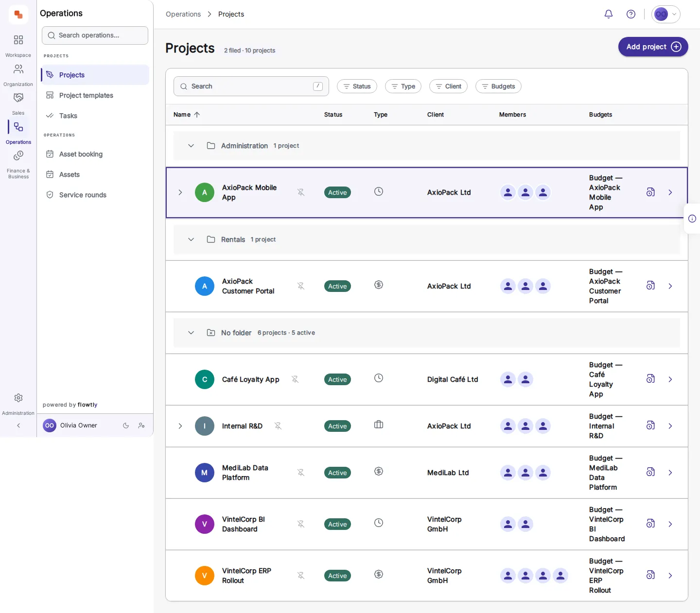Open the user account dropdown
This screenshot has width=700, height=613.
[x=665, y=14]
